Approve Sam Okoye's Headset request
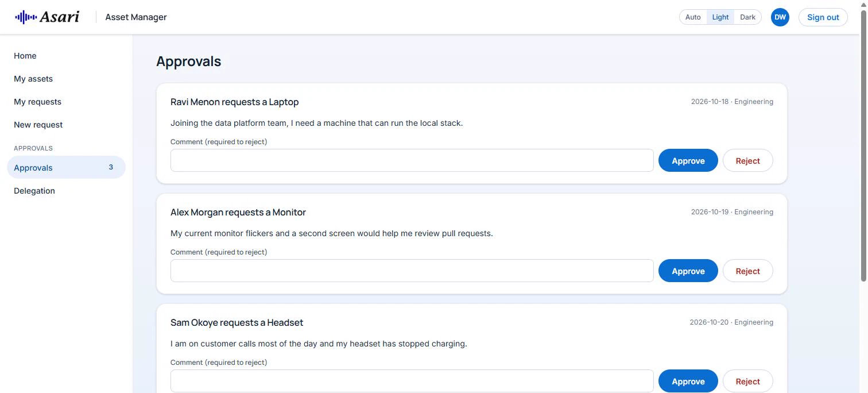868x393 pixels. pyautogui.click(x=688, y=382)
